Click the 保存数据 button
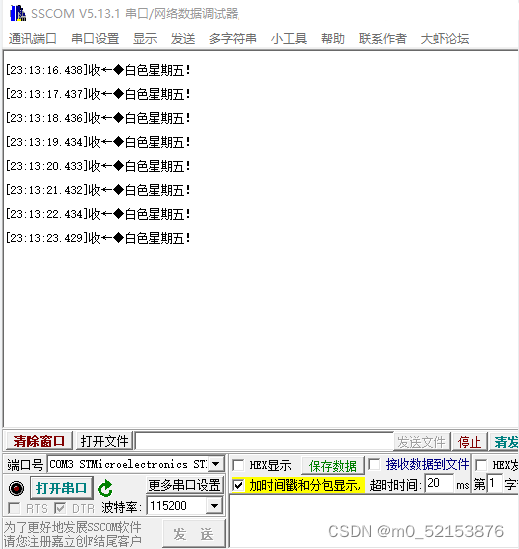 coord(333,466)
